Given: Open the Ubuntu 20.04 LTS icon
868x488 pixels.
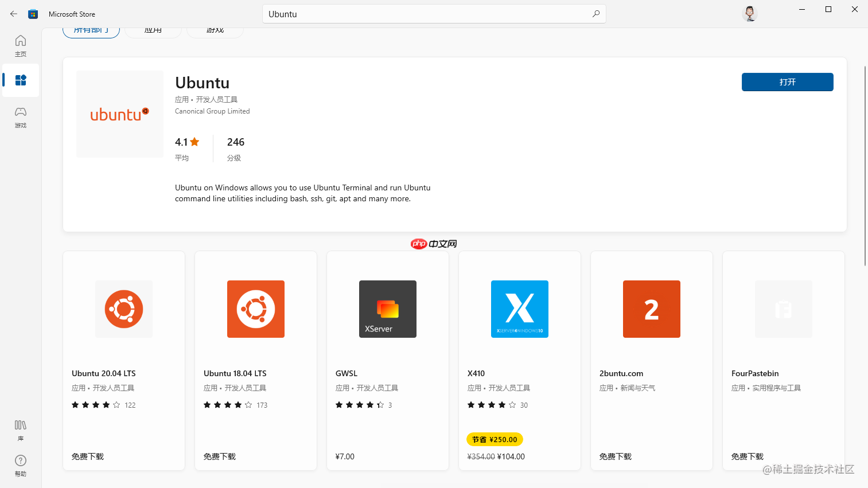Looking at the screenshot, I should click(124, 309).
